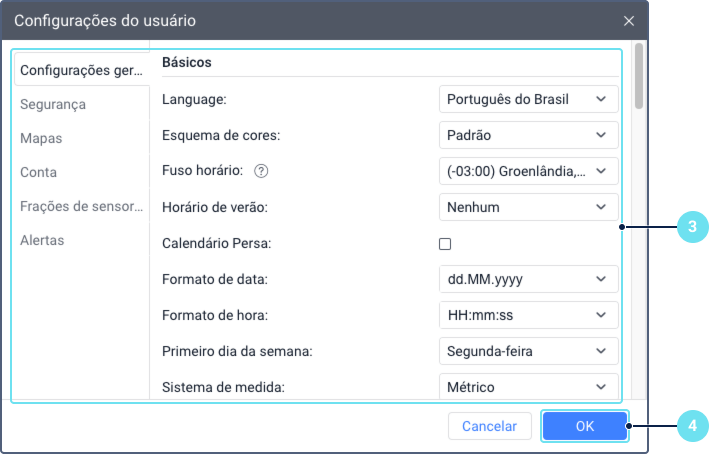Switch to the Segurança tab
The height and width of the screenshot is (454, 709).
[x=53, y=104]
